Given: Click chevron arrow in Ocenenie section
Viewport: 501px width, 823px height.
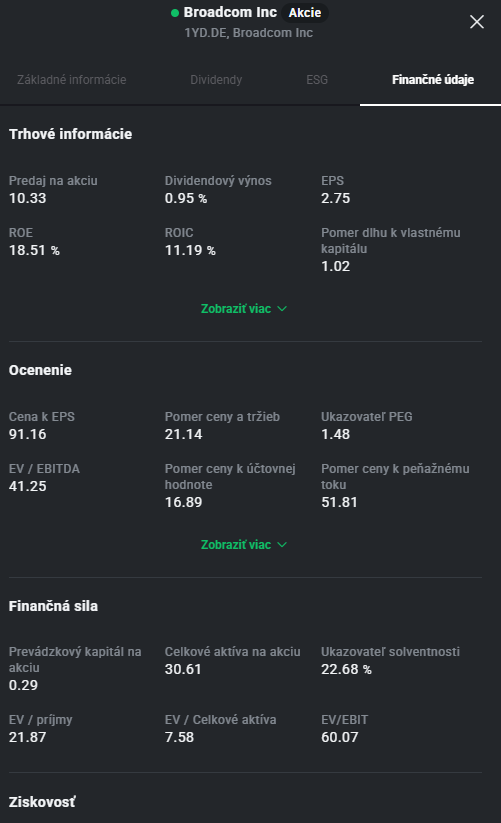Looking at the screenshot, I should (282, 545).
